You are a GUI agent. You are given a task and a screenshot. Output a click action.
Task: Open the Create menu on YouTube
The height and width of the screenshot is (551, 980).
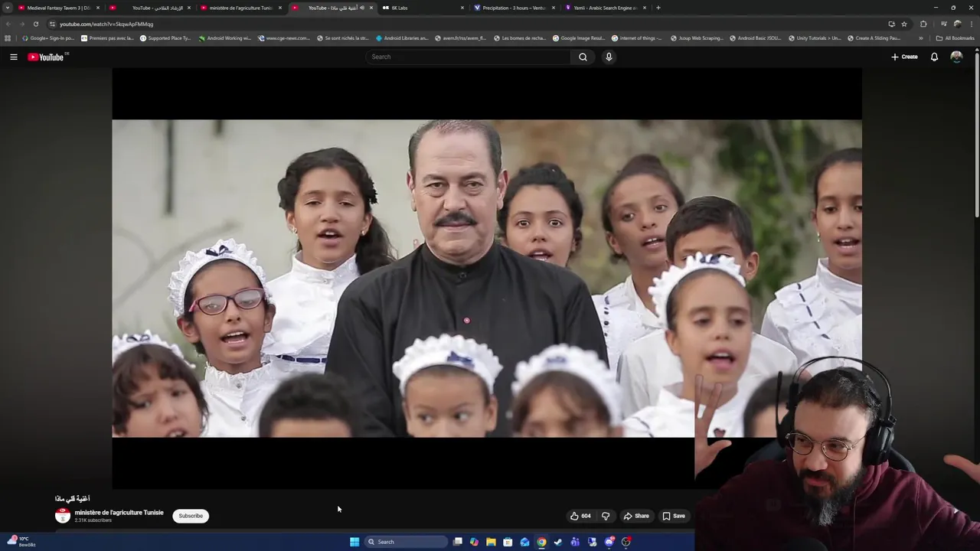click(x=904, y=57)
